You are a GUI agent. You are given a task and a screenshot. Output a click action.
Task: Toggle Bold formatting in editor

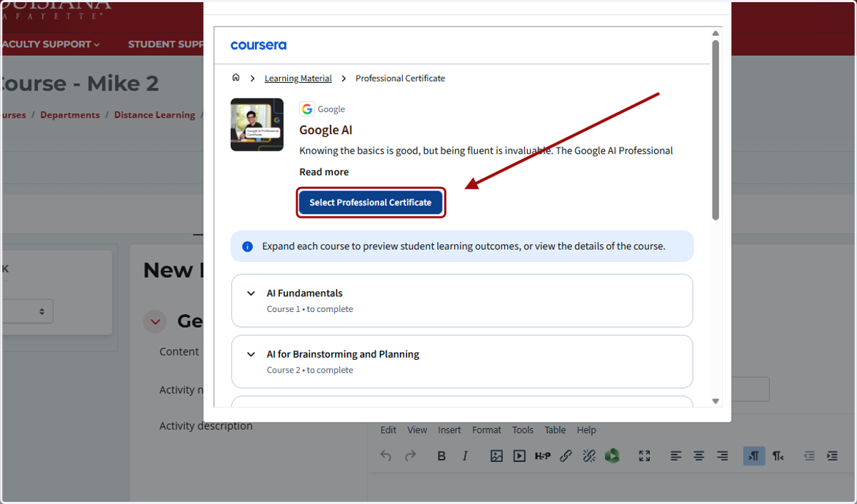coord(441,455)
